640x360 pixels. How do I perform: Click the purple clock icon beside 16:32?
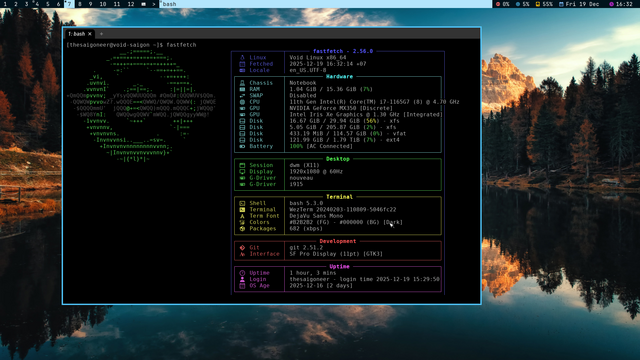point(611,4)
